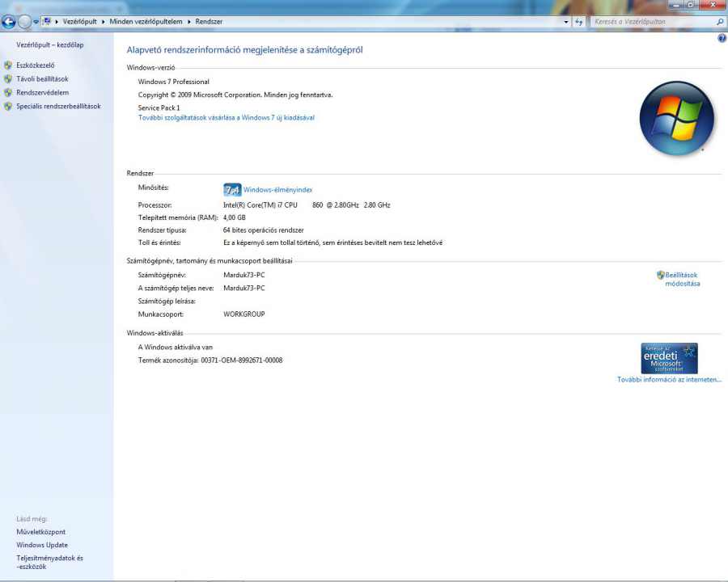Click the Control Panel icon in address bar
728x582 pixels.
tap(46, 21)
